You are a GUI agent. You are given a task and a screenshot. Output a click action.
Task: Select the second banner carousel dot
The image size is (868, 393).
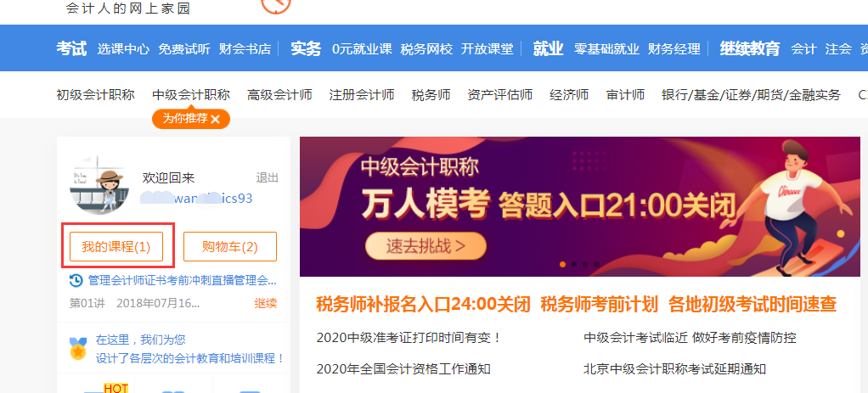pos(574,265)
